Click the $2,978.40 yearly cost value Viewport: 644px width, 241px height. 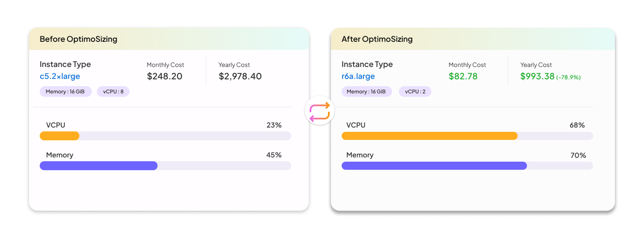point(240,76)
